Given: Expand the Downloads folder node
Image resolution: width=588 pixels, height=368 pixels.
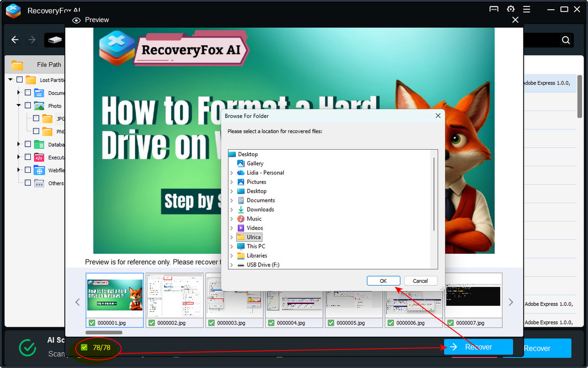Looking at the screenshot, I should [231, 210].
